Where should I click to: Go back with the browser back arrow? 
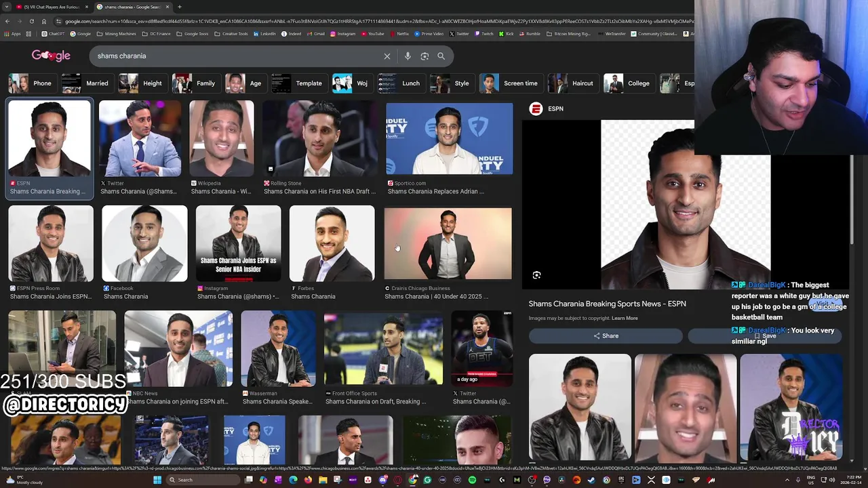click(7, 21)
